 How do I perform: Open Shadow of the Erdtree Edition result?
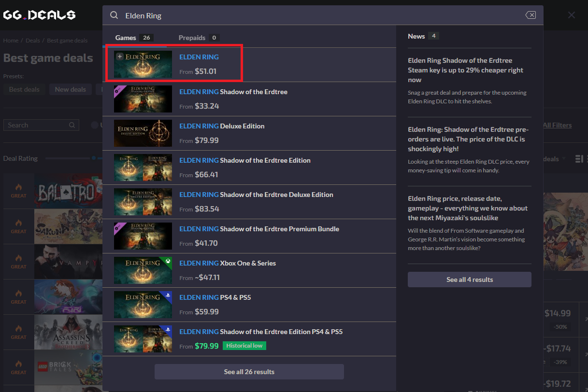click(x=249, y=168)
